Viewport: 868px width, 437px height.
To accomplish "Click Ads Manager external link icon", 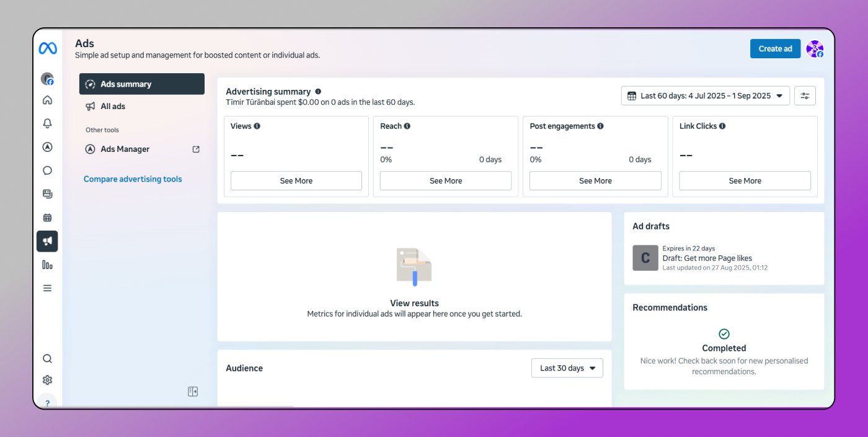I will (x=196, y=149).
